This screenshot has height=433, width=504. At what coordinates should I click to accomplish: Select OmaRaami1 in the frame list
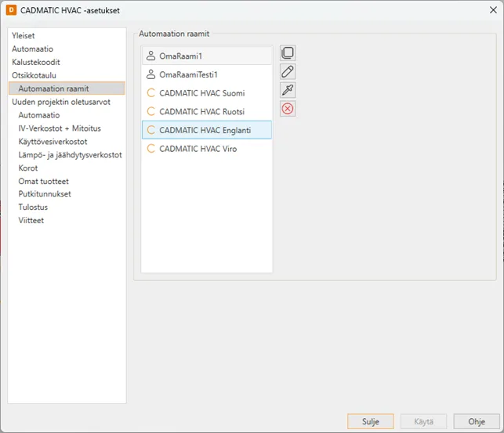[x=180, y=56]
